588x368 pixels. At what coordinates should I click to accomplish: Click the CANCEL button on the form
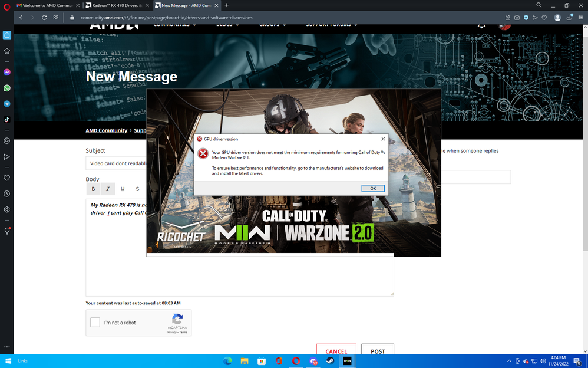(336, 350)
